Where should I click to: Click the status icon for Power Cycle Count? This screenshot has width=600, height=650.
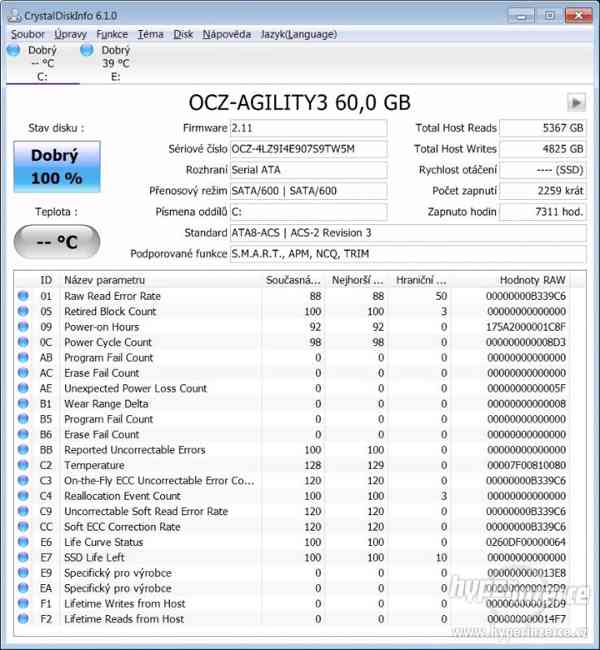click(x=23, y=342)
